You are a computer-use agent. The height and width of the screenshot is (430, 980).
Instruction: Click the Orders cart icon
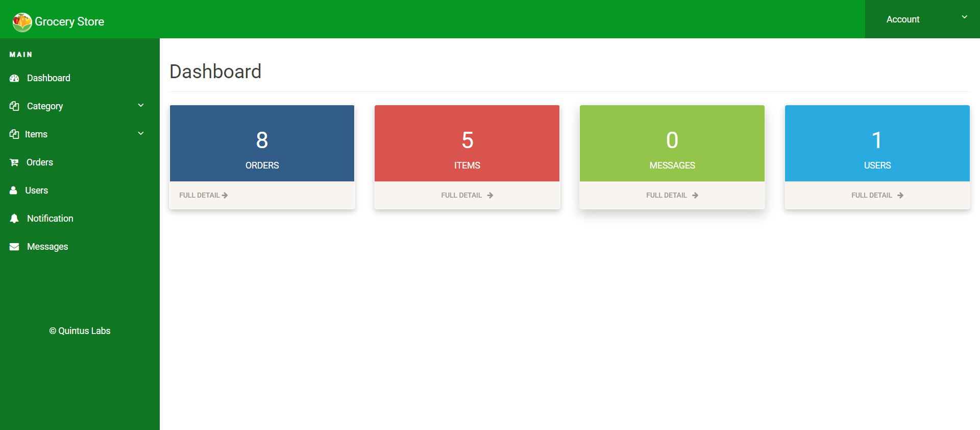(x=14, y=162)
